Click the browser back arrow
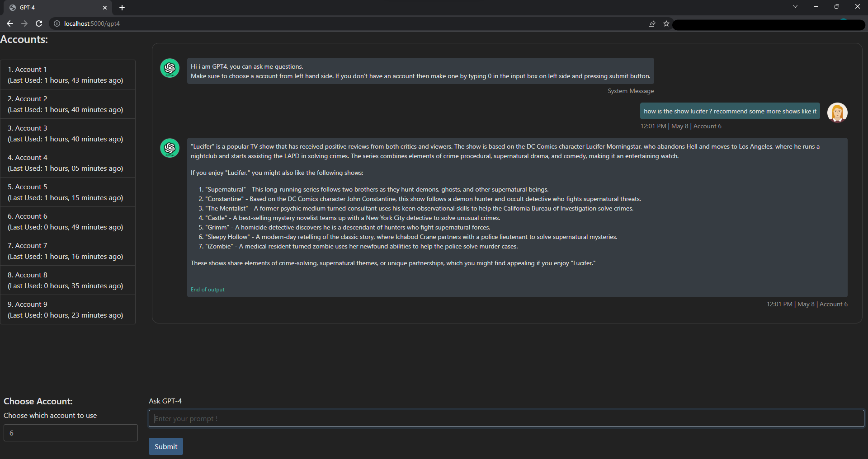This screenshot has width=868, height=459. tap(10, 23)
